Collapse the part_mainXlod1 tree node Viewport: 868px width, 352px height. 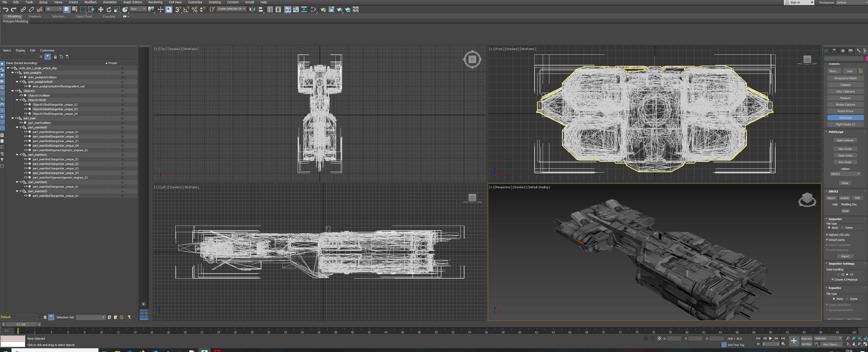(17, 155)
